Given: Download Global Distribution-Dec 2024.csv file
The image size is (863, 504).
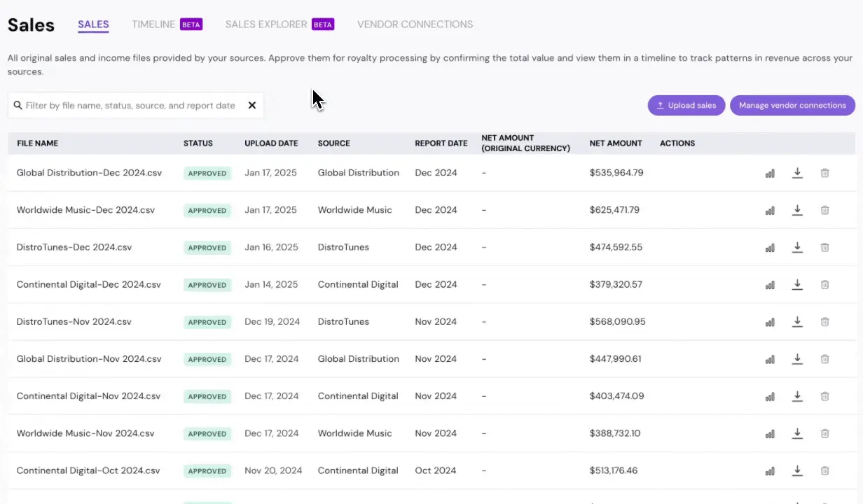Looking at the screenshot, I should click(797, 173).
